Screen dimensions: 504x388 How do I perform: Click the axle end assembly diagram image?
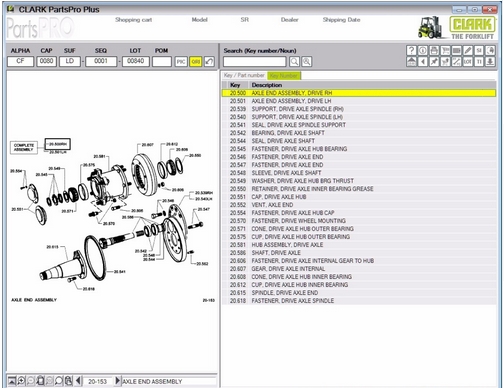[x=112, y=220]
